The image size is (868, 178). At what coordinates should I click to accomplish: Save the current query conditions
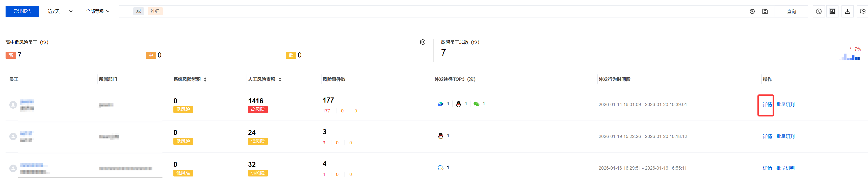765,11
